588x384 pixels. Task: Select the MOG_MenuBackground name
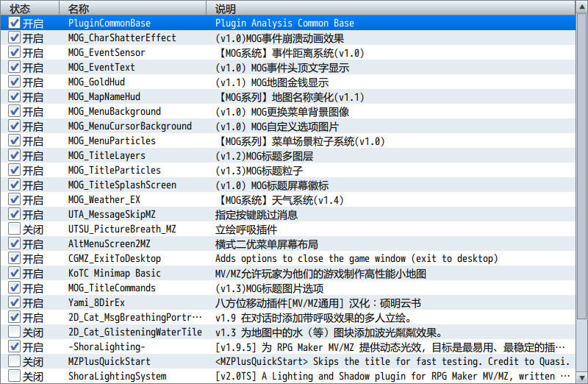coord(115,112)
